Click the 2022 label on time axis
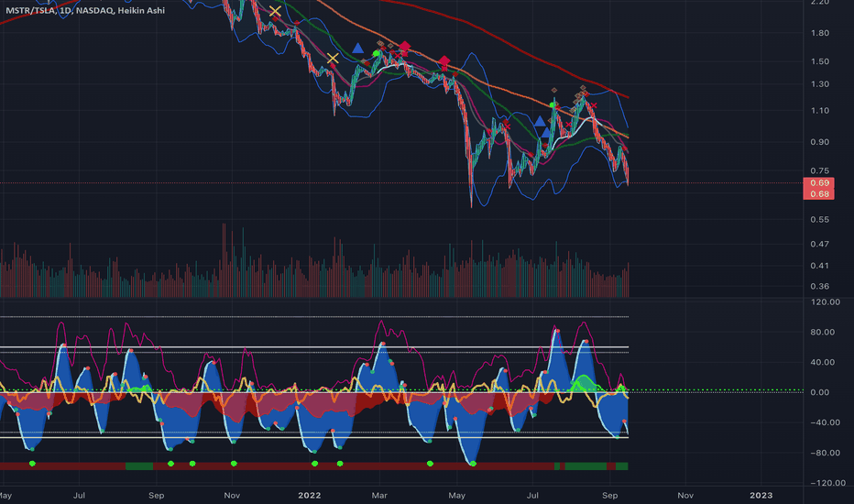This screenshot has width=854, height=504. click(310, 495)
